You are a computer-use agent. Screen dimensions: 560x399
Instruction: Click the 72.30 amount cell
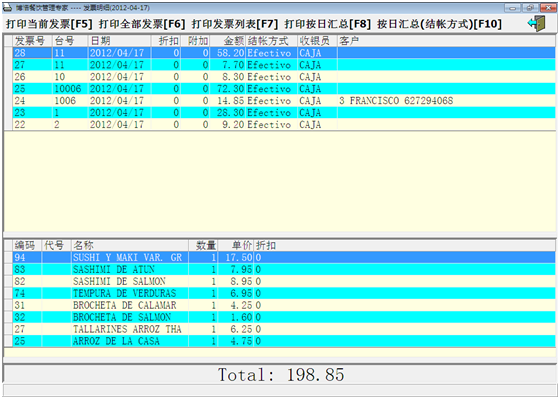coord(228,89)
